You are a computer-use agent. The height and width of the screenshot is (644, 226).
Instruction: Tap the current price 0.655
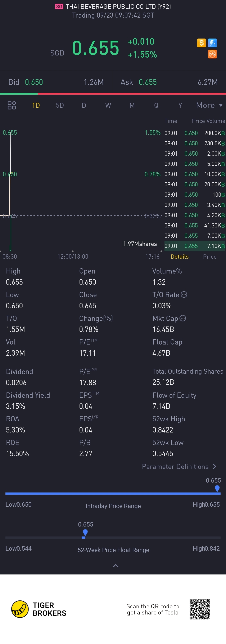point(95,48)
